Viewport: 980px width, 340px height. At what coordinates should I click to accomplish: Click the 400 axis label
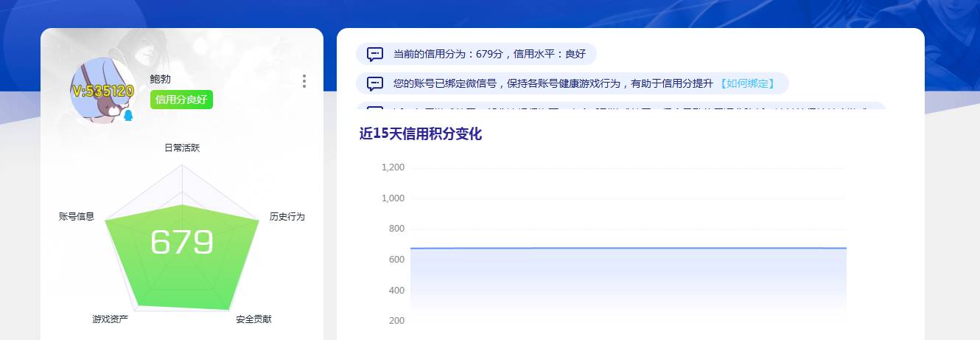tap(396, 290)
